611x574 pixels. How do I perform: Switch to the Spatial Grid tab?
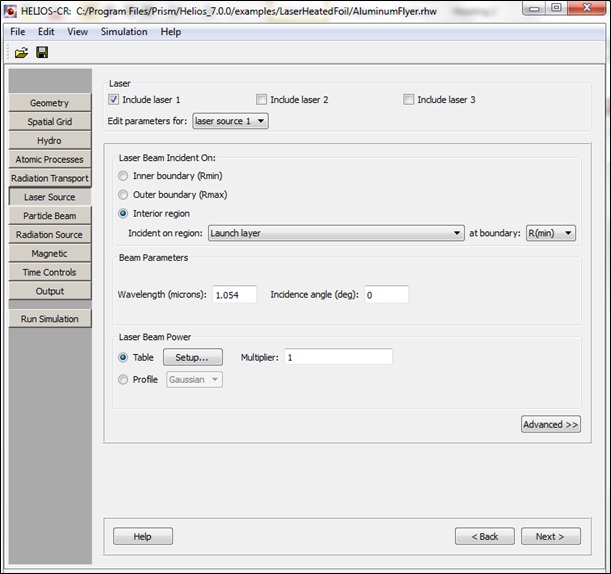pyautogui.click(x=49, y=122)
